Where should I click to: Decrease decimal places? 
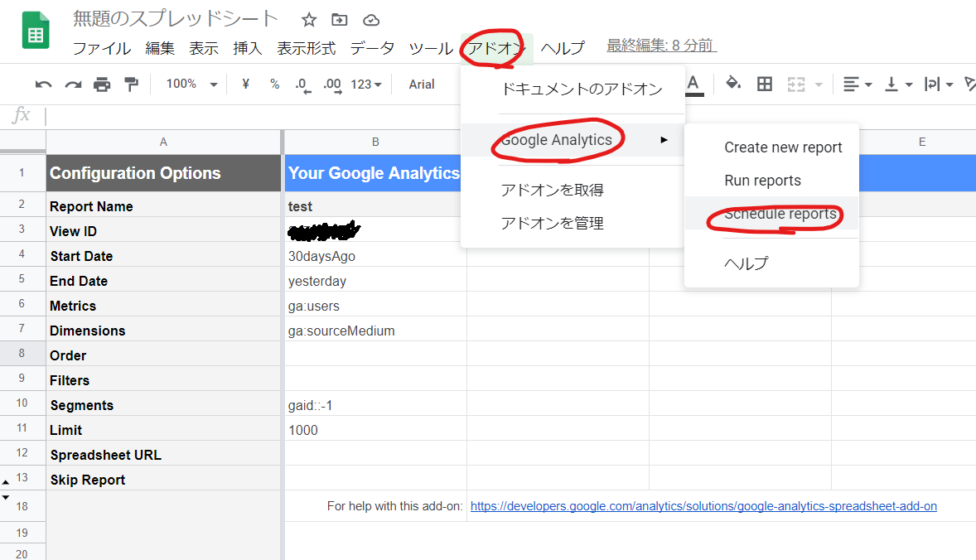(303, 85)
